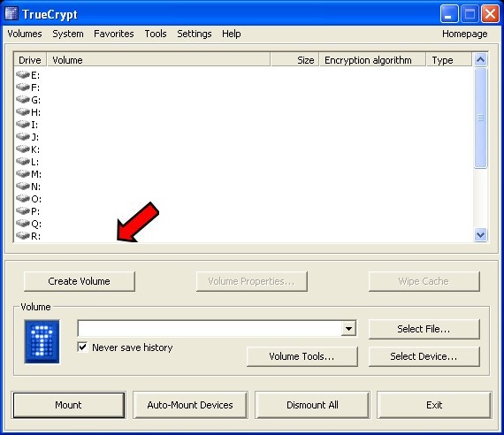Select the H: drive slot icon

(23, 112)
